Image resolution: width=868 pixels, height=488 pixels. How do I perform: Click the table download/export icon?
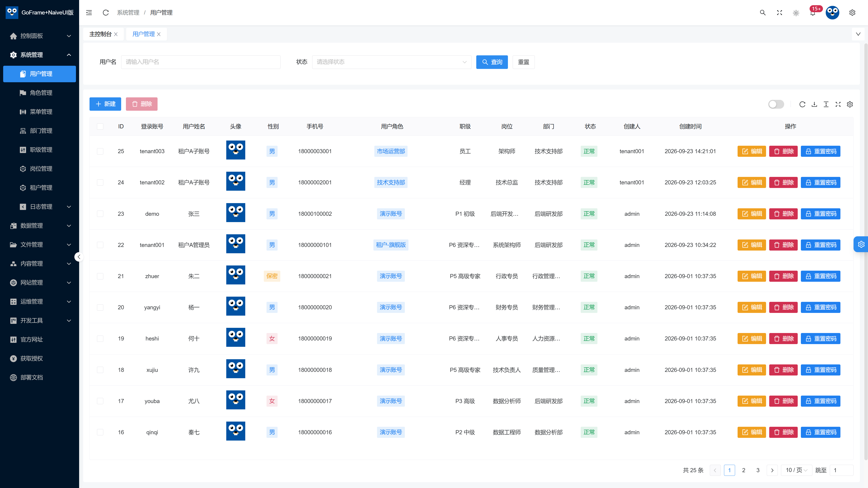(x=814, y=104)
